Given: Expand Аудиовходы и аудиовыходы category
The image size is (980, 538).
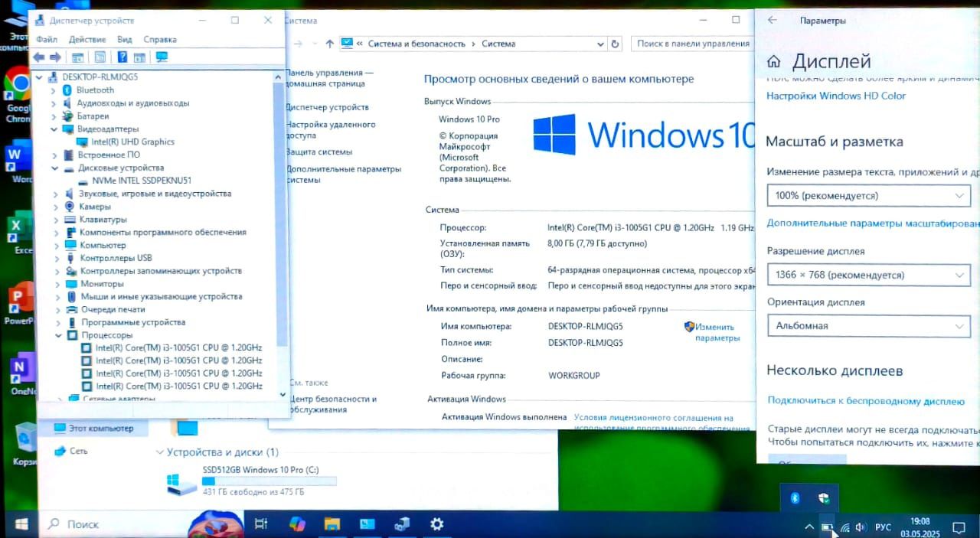Looking at the screenshot, I should point(55,103).
